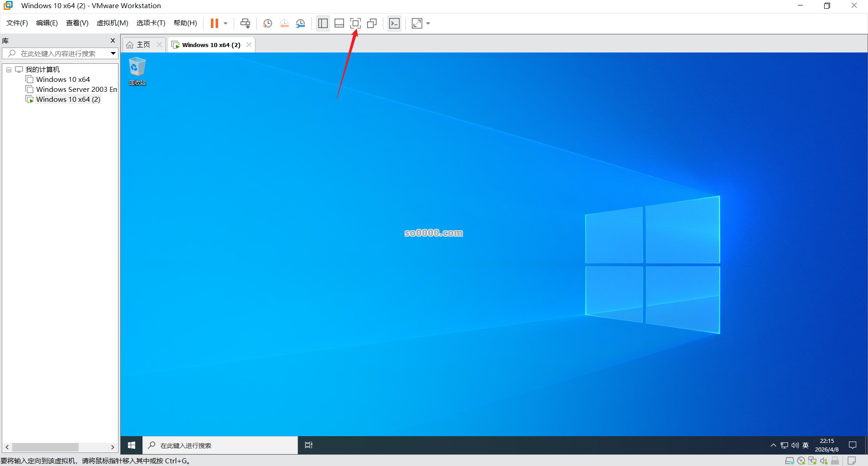The image size is (868, 466).
Task: Open the USB device status icon
Action: coord(835,461)
